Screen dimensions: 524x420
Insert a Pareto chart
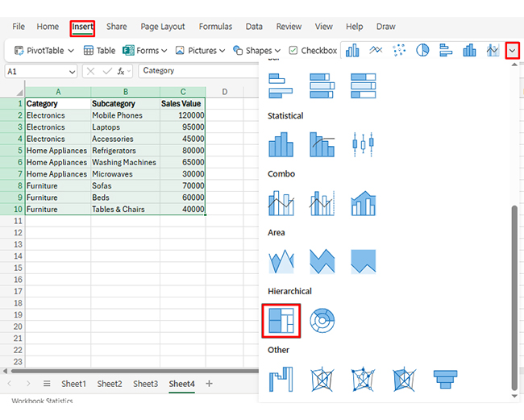[x=322, y=144]
